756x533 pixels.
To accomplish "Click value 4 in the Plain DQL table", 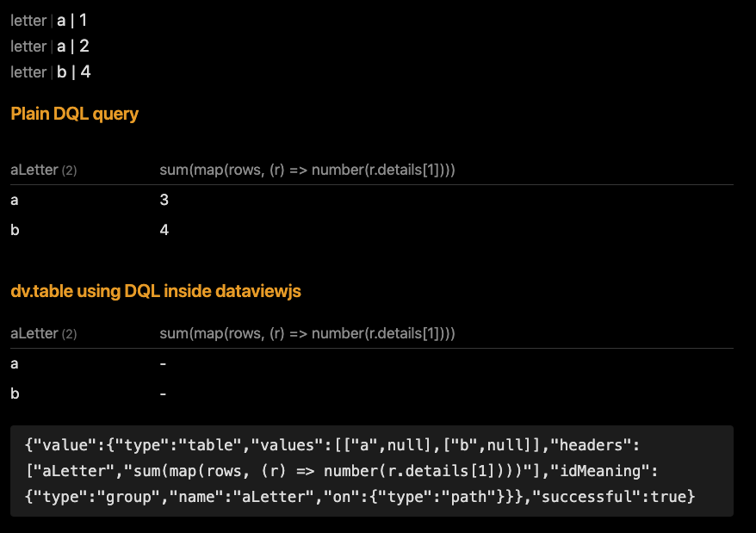I will [164, 230].
